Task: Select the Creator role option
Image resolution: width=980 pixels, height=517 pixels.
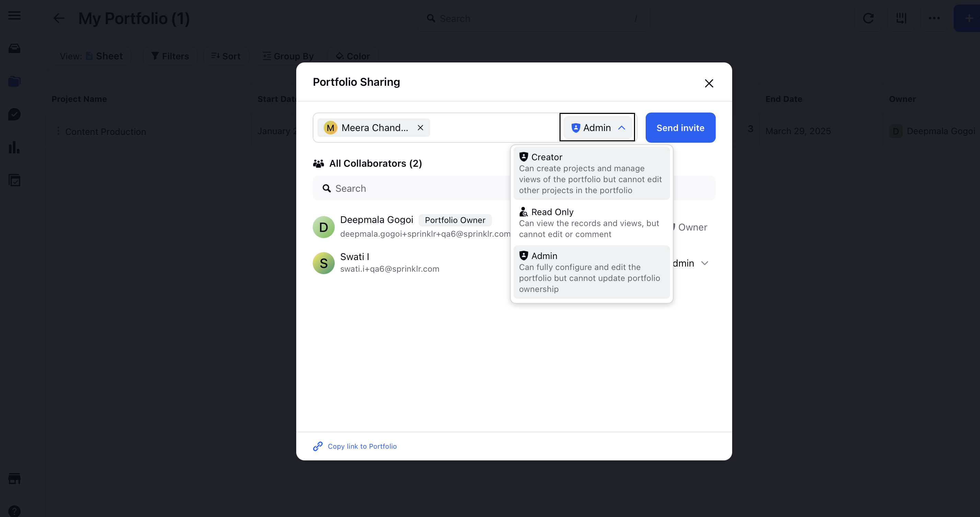Action: point(591,173)
